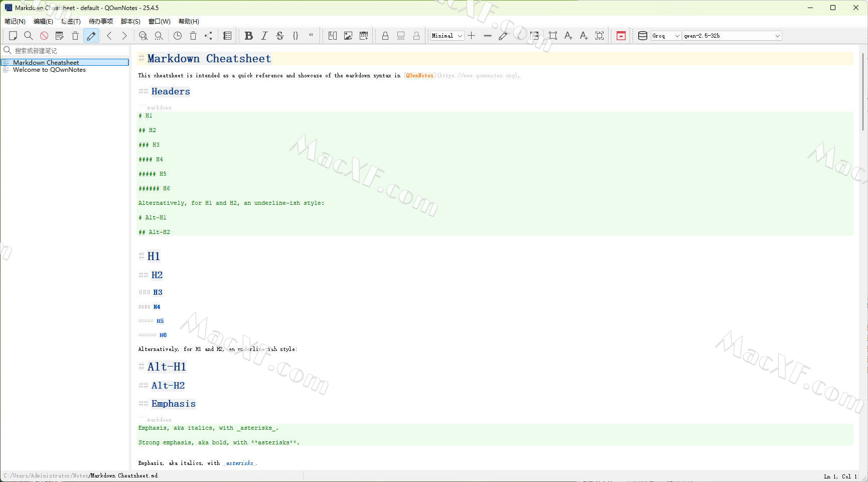Viewport: 868px width, 482px height.
Task: Go forward with the right arrow icon
Action: pyautogui.click(x=124, y=36)
